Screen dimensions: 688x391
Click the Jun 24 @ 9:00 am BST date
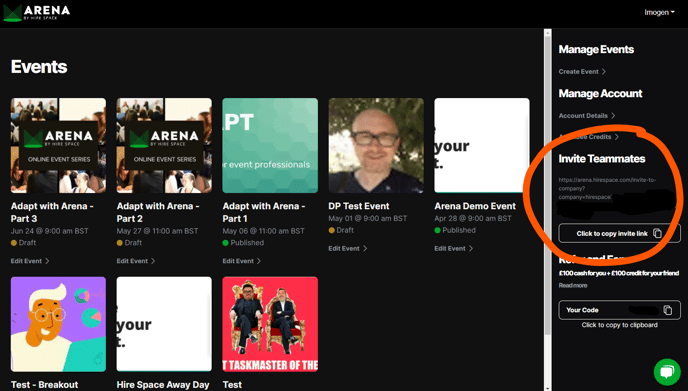49,231
